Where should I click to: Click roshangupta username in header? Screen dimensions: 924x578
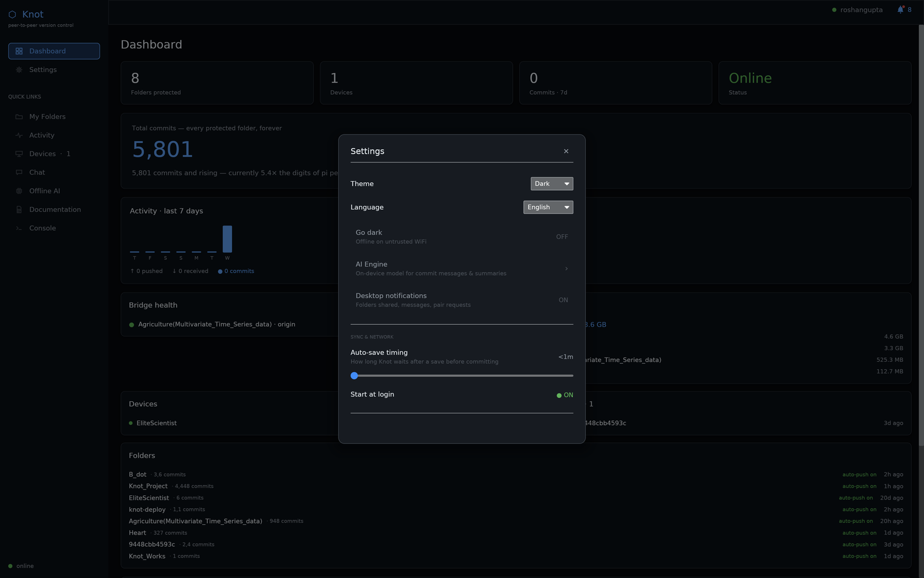tap(861, 10)
